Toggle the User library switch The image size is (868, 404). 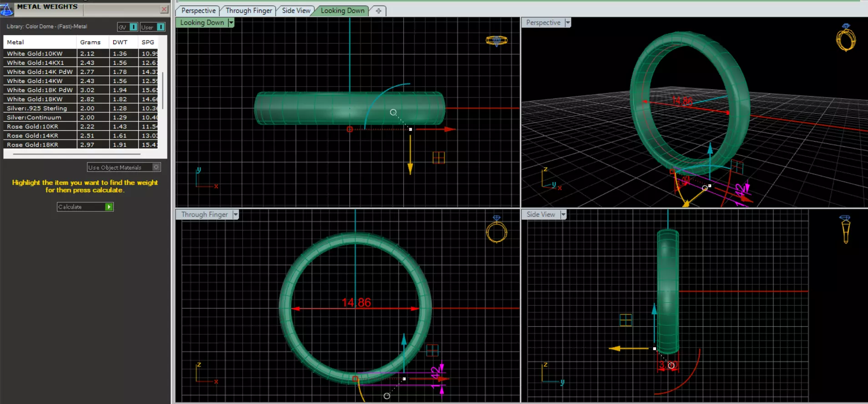click(x=152, y=27)
